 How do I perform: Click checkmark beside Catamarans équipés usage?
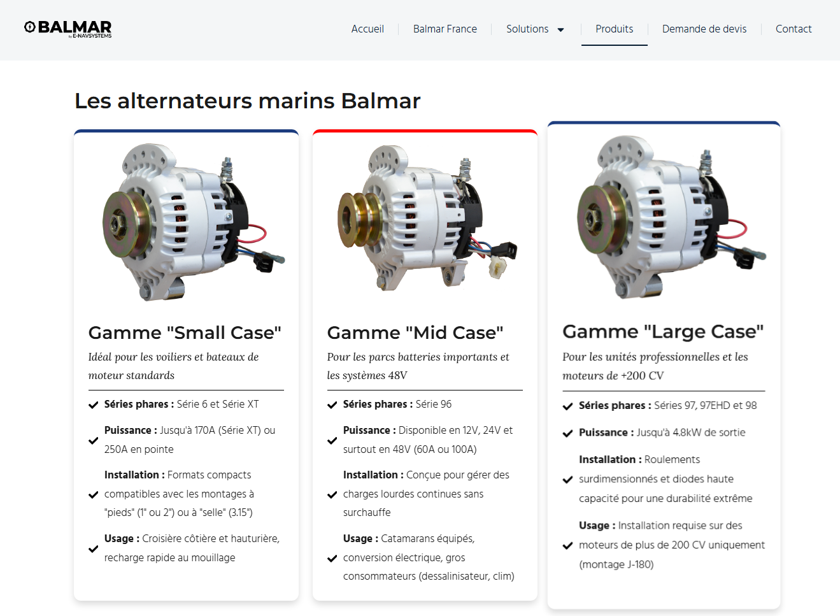pos(332,558)
